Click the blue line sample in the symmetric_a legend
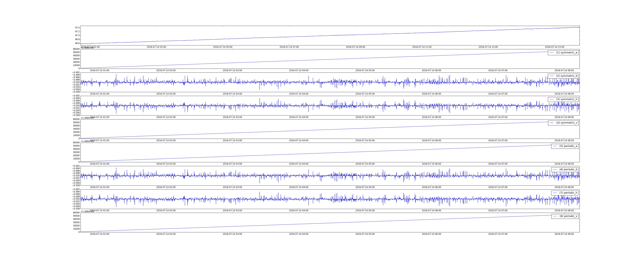 pyautogui.click(x=552, y=53)
